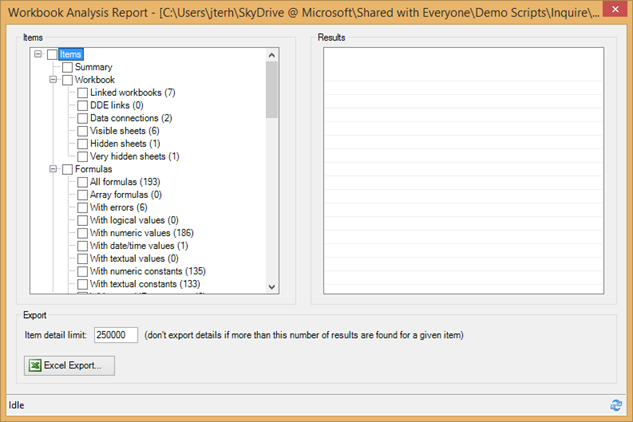The height and width of the screenshot is (422, 633).
Task: Click the Items tree scrollbar thumb
Action: coord(272,90)
